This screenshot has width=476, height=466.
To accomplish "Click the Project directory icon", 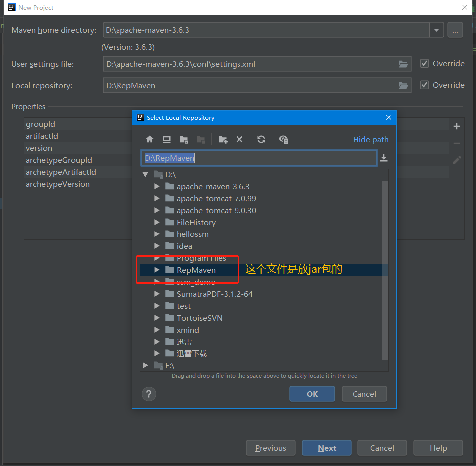I will (184, 139).
